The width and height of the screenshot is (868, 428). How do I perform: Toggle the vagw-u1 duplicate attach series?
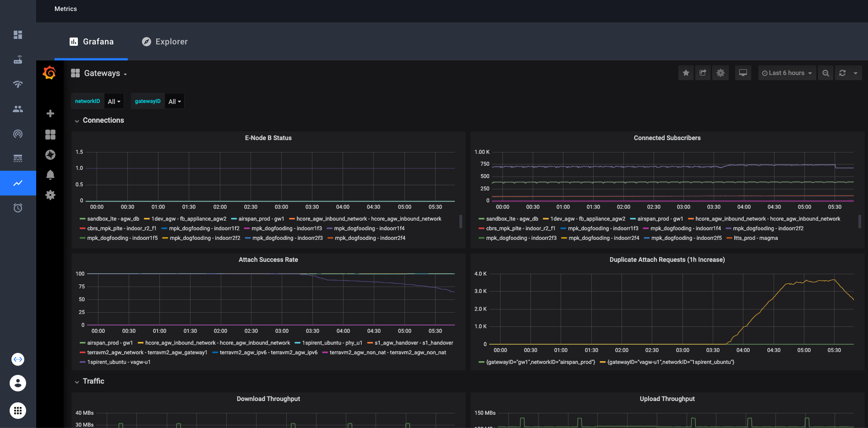pyautogui.click(x=670, y=362)
